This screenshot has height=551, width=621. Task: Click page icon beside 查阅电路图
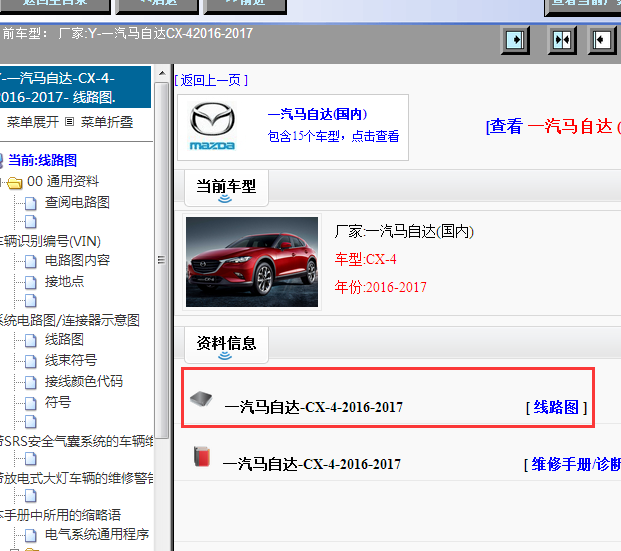(30, 204)
